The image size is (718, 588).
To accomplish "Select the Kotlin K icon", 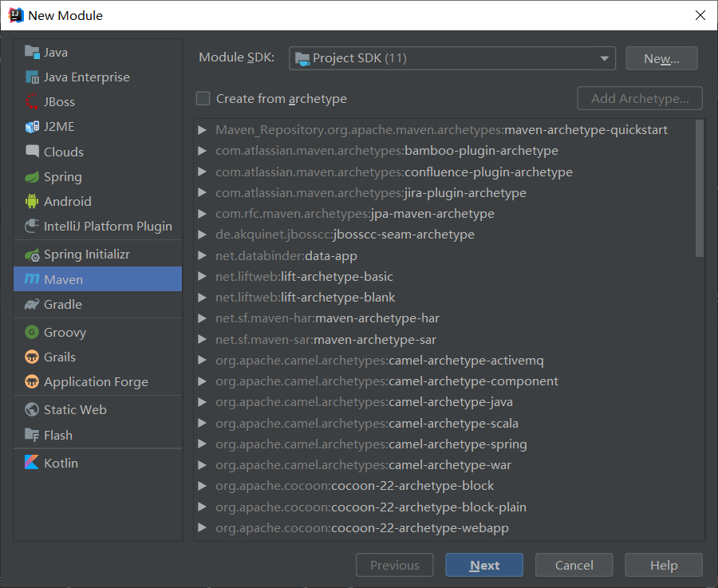I will (32, 463).
